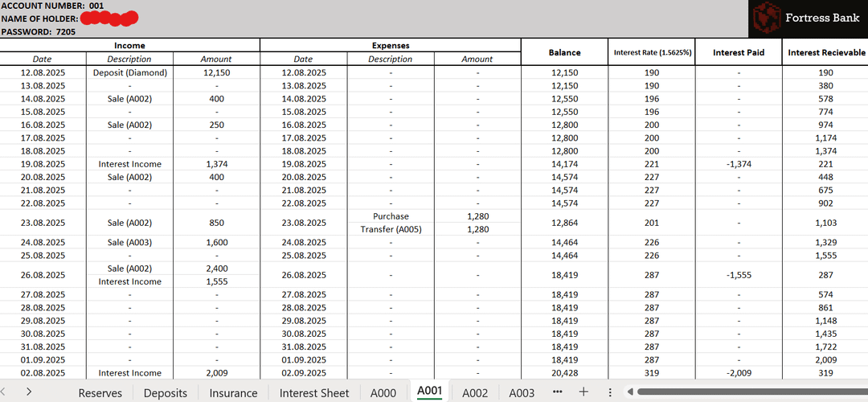Open the Deposits sheet tab
This screenshot has height=402, width=868.
pos(165,392)
